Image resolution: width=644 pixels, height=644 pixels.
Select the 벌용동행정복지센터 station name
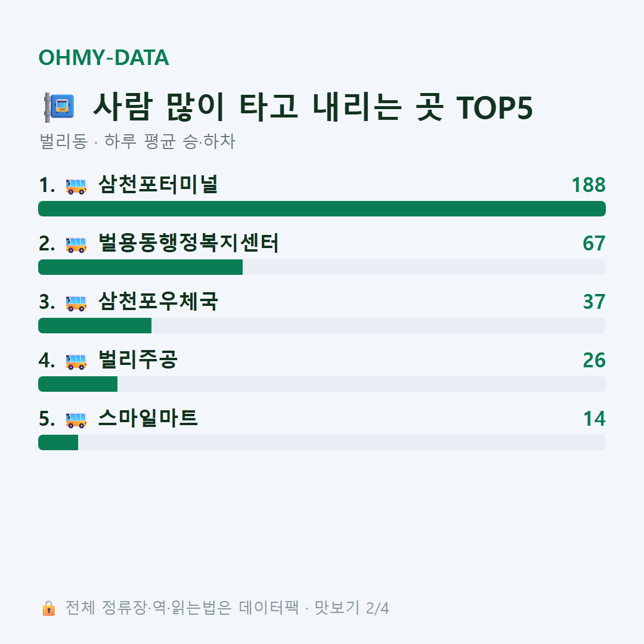pyautogui.click(x=188, y=243)
